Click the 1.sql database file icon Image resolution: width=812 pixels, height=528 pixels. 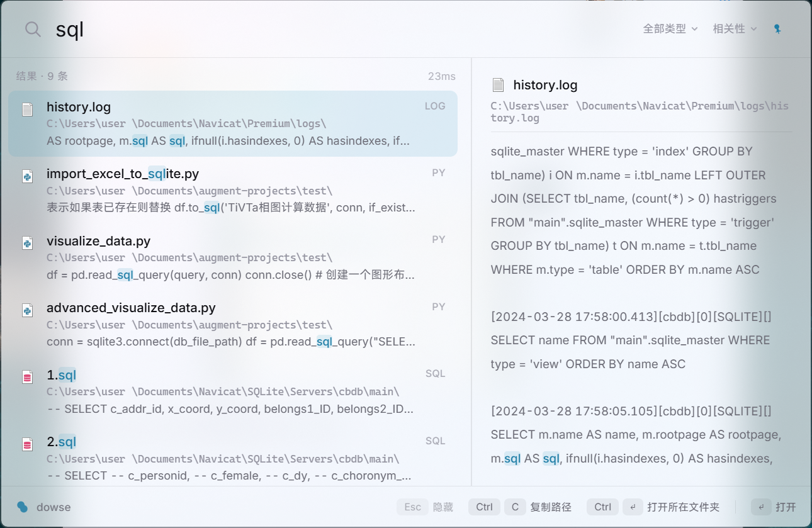click(x=27, y=377)
